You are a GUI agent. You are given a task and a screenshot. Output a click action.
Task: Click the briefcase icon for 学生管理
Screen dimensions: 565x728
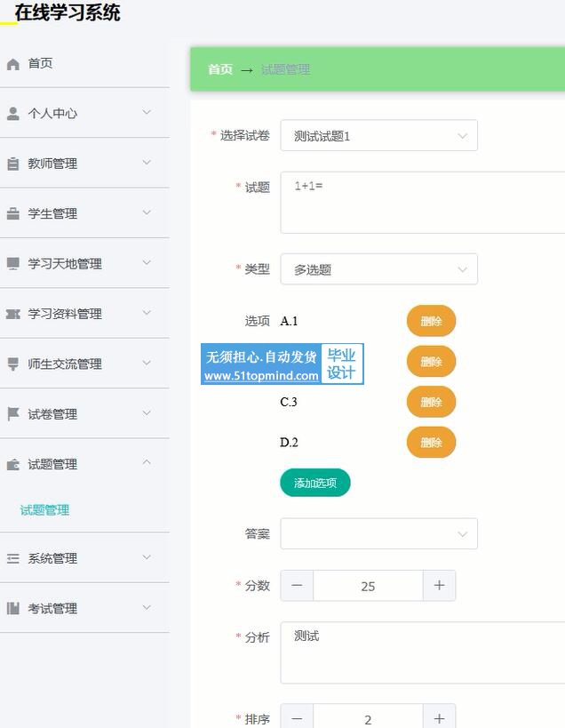(x=13, y=213)
